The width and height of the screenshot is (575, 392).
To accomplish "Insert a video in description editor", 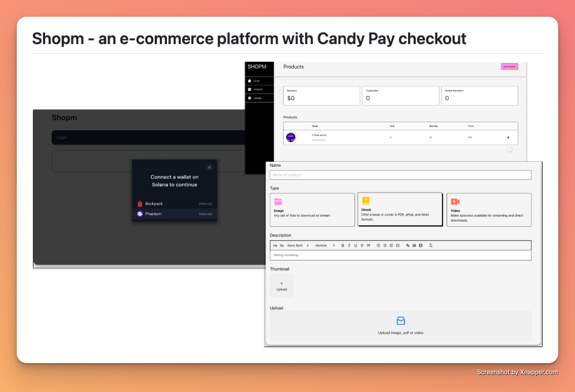I will click(x=421, y=245).
